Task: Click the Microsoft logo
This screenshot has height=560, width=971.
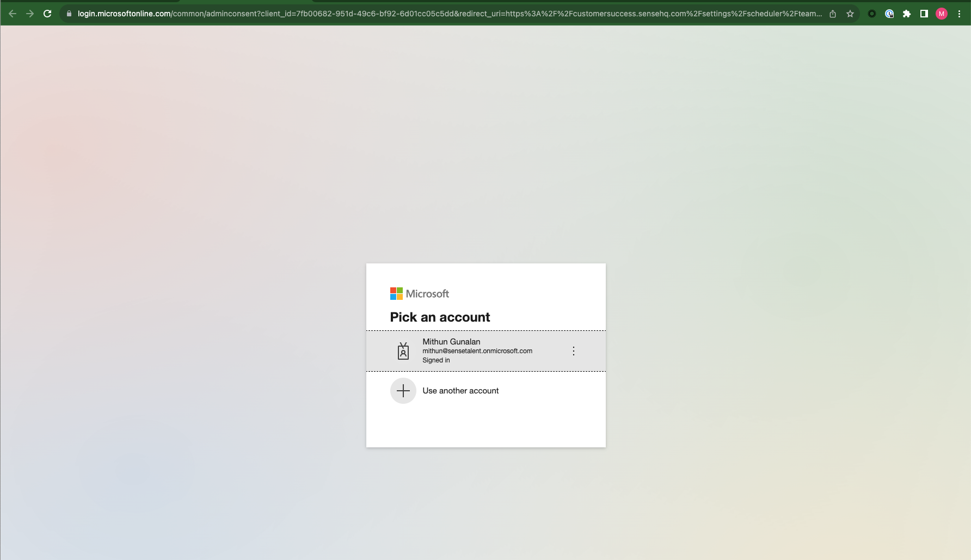Action: click(x=420, y=294)
